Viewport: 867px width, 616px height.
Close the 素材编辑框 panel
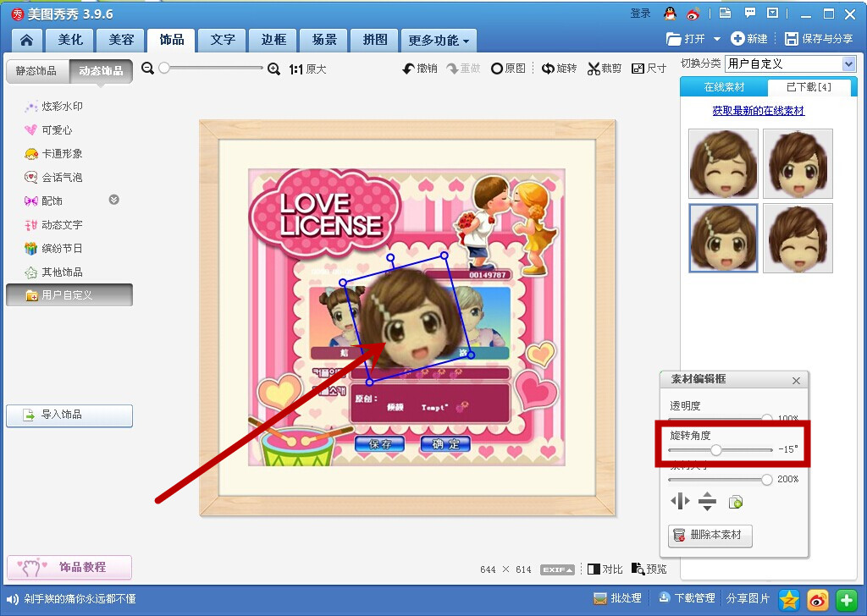(x=796, y=381)
